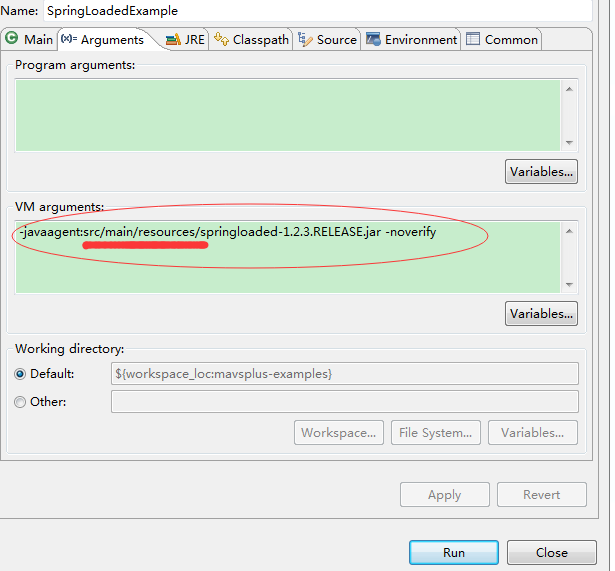This screenshot has width=615, height=571.
Task: Click the Main tab green run icon
Action: click(12, 38)
